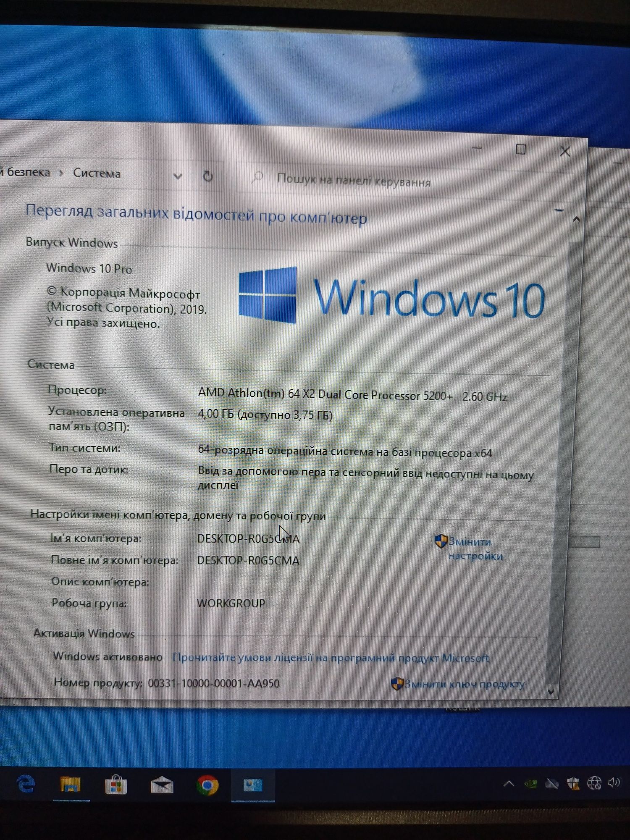Maximize the System window
Image resolution: width=630 pixels, height=840 pixels.
click(520, 149)
